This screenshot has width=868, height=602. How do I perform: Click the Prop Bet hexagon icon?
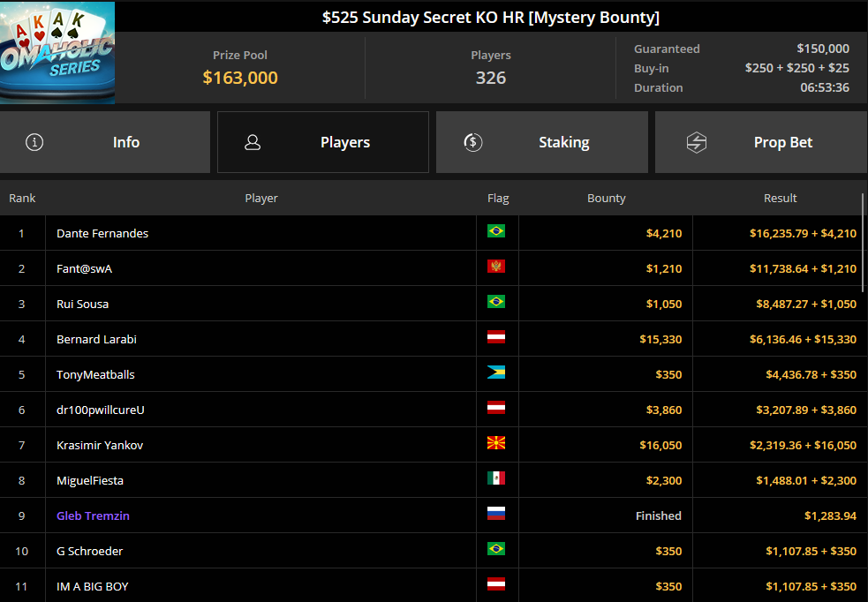697,142
